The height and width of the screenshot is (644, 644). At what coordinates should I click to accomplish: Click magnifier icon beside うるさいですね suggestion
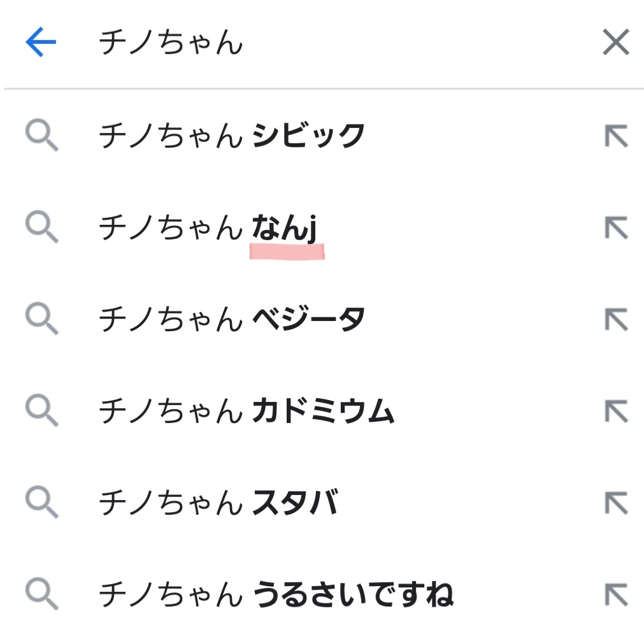point(42,595)
